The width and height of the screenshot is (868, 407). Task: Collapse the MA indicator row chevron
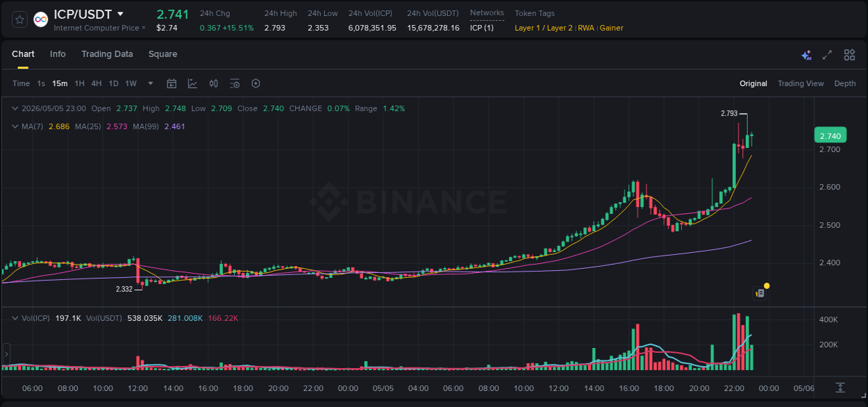click(x=15, y=126)
